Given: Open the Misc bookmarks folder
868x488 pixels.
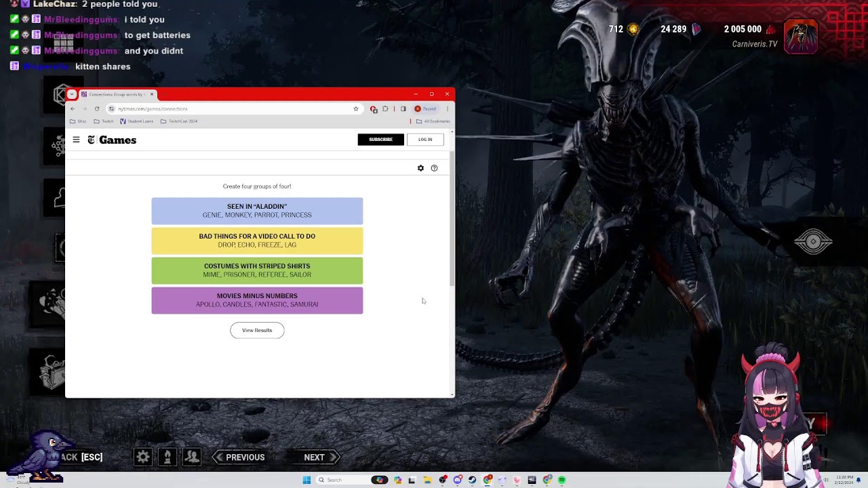Looking at the screenshot, I should click(x=78, y=121).
